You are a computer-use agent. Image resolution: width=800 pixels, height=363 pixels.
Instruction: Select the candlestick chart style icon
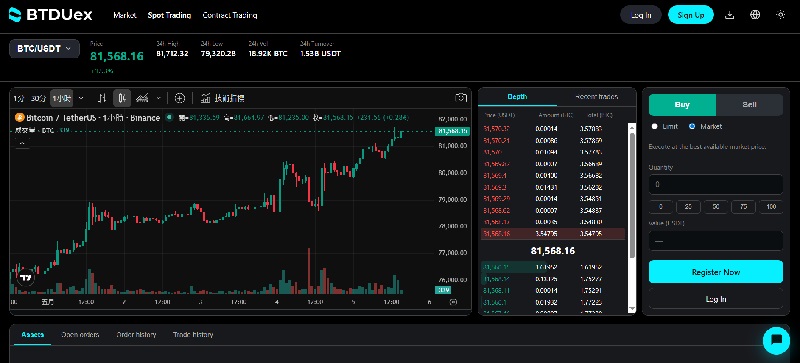click(122, 98)
